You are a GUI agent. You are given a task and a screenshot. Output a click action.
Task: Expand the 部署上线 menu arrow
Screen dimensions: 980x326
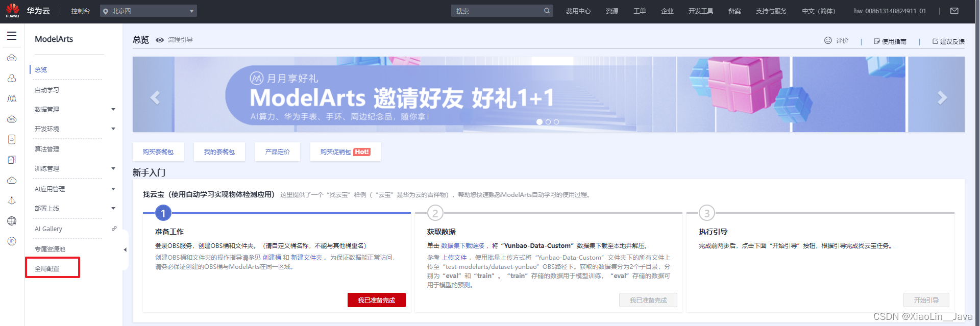(113, 208)
